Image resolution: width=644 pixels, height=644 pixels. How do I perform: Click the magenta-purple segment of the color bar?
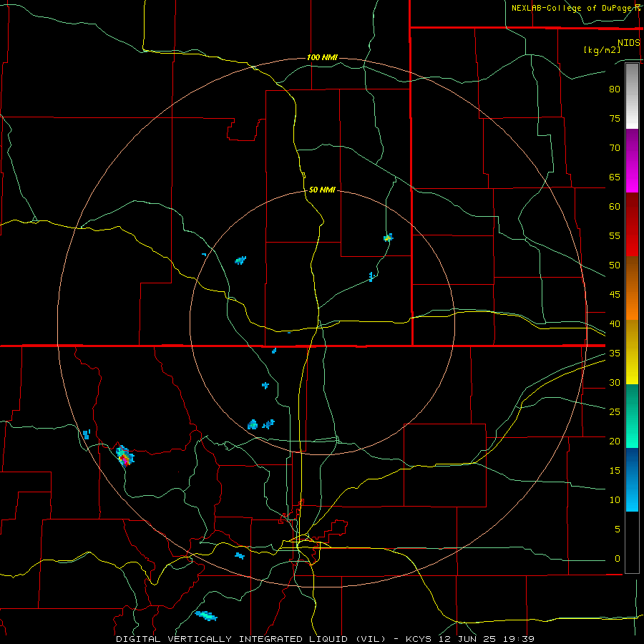tap(632, 160)
